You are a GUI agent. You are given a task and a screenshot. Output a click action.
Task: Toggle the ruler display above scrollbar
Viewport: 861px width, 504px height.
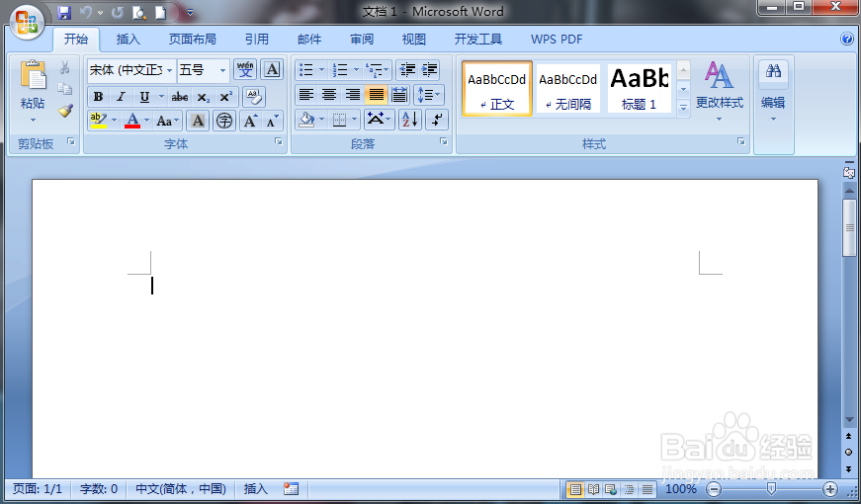(849, 171)
